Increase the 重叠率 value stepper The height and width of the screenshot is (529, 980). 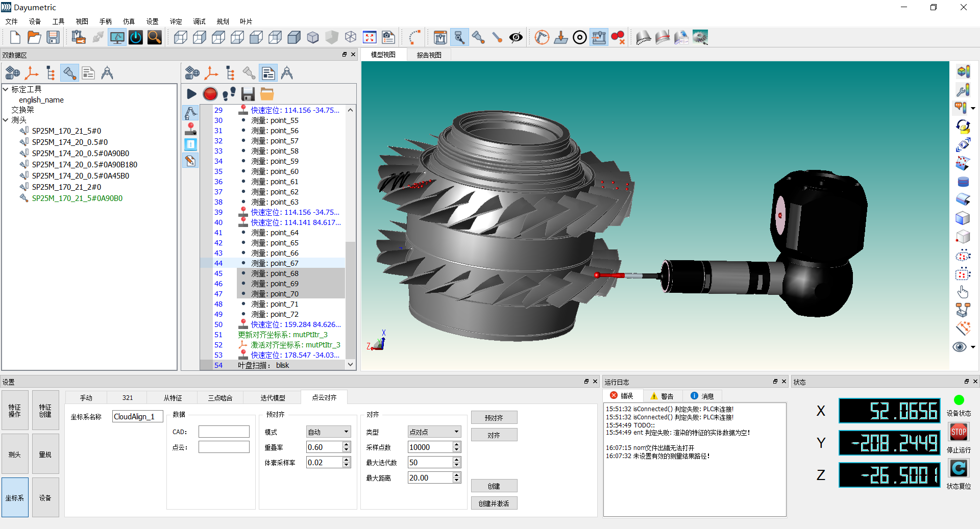347,444
